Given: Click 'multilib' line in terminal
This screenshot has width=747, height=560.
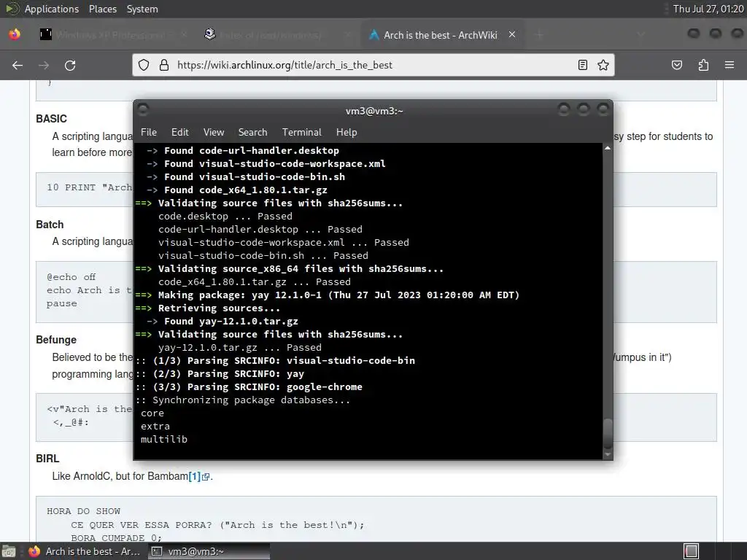Looking at the screenshot, I should (x=164, y=440).
